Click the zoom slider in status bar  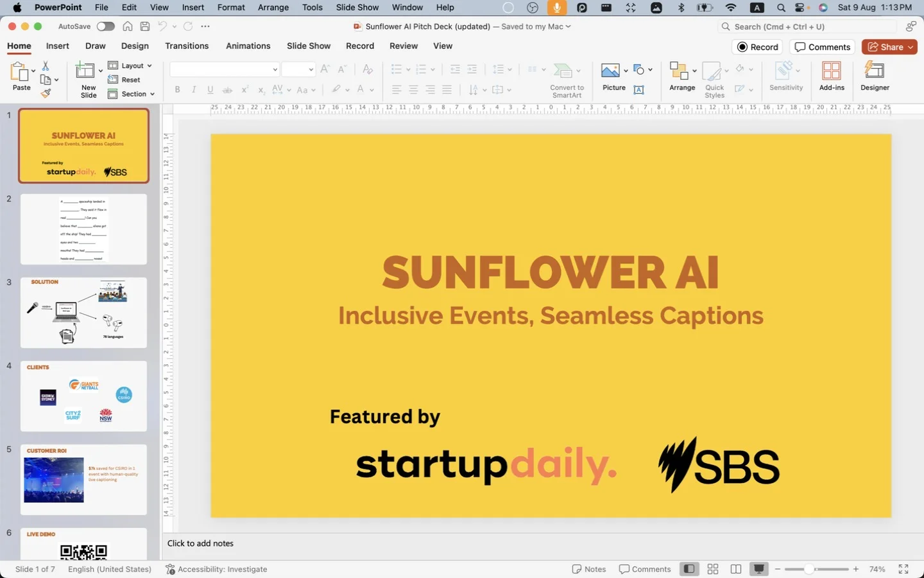[x=816, y=569]
